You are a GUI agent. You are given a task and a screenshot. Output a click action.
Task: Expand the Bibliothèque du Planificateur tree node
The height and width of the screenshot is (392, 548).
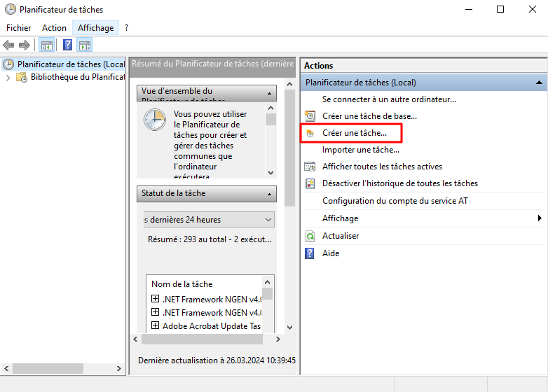coord(8,78)
